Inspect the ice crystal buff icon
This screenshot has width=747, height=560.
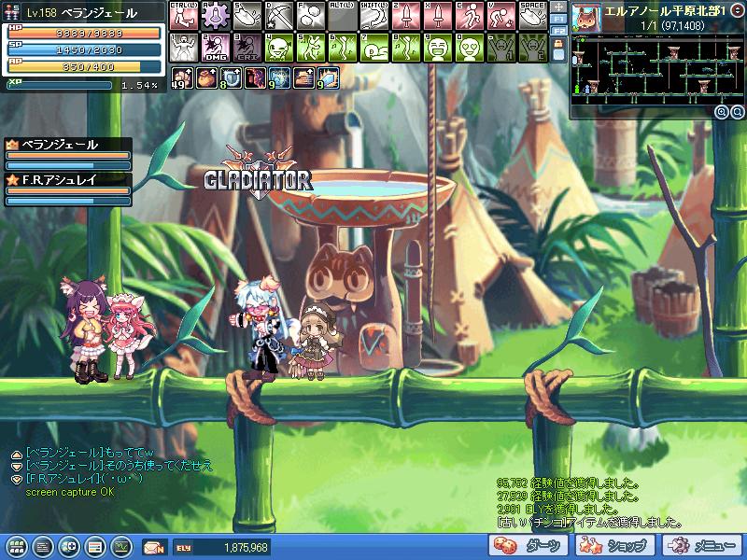point(329,78)
